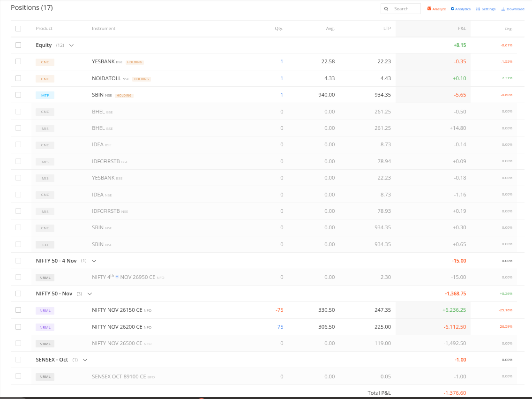
Task: Collapse the SENSEX - Oct group chevron
Action: pyautogui.click(x=85, y=360)
